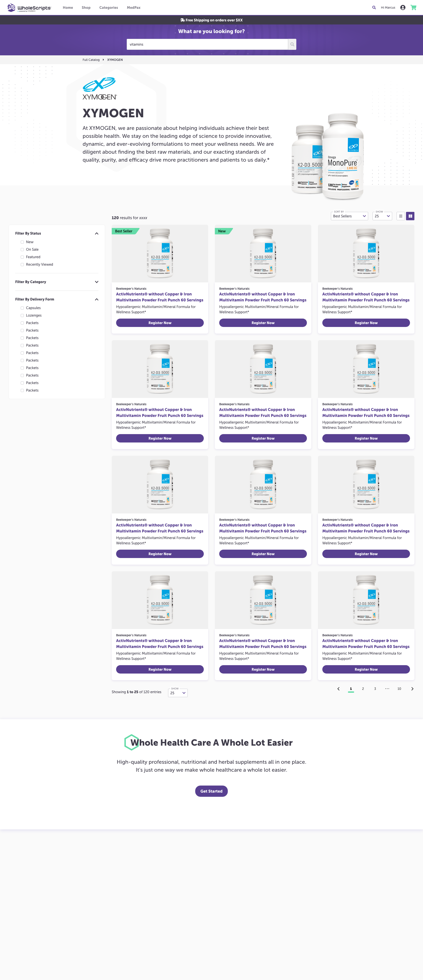Click the Best Seller product bottle thumbnail
423x980 pixels.
click(160, 253)
